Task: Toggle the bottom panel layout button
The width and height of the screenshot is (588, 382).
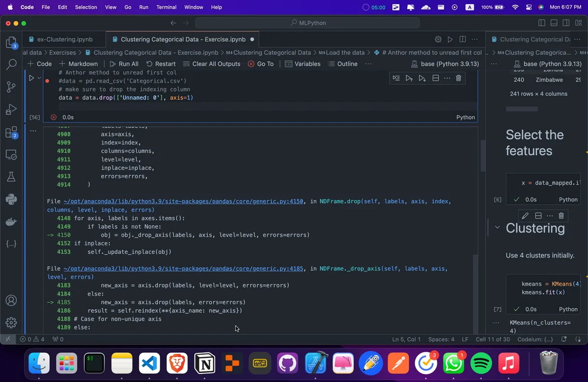Action: tap(554, 23)
